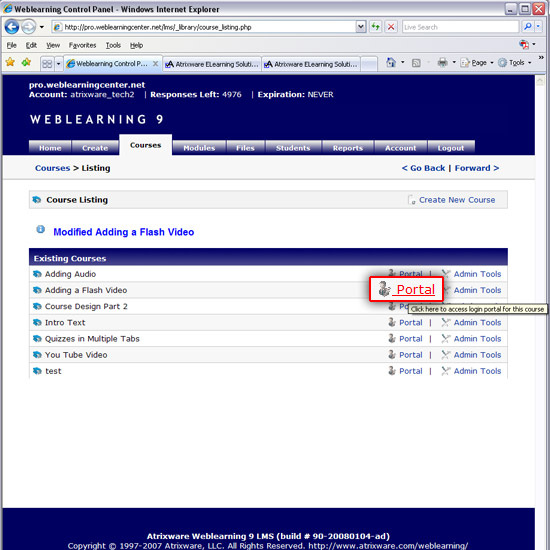Click the browser Forward arrow button

coord(29,27)
